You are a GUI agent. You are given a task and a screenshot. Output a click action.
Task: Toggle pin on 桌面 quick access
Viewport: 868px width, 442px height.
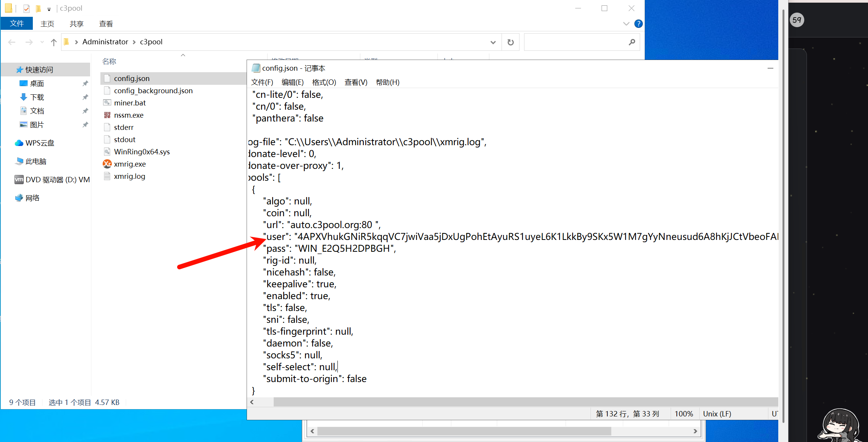(85, 83)
